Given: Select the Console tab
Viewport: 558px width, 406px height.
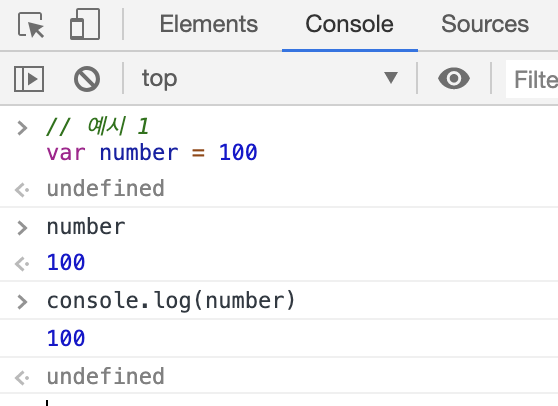Looking at the screenshot, I should click(x=349, y=24).
